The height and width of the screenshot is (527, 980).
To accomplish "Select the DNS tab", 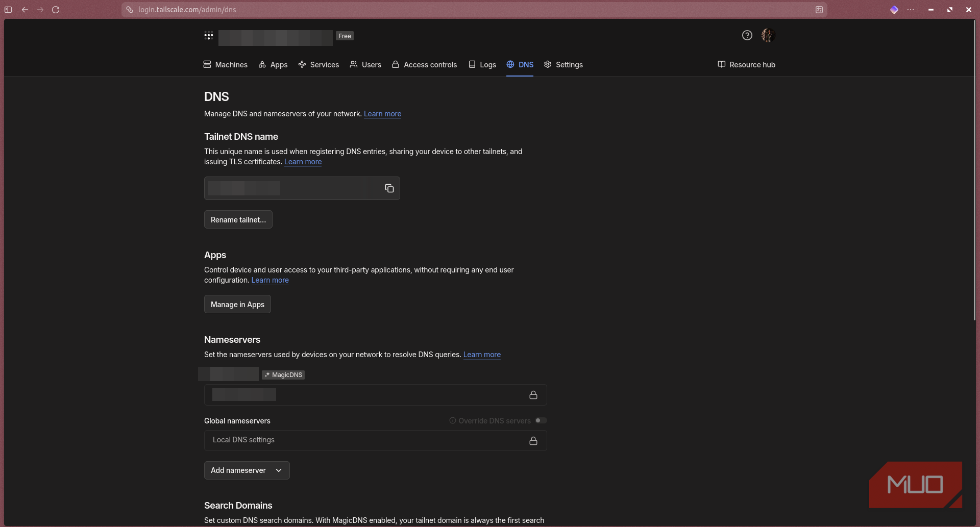I will pos(520,65).
